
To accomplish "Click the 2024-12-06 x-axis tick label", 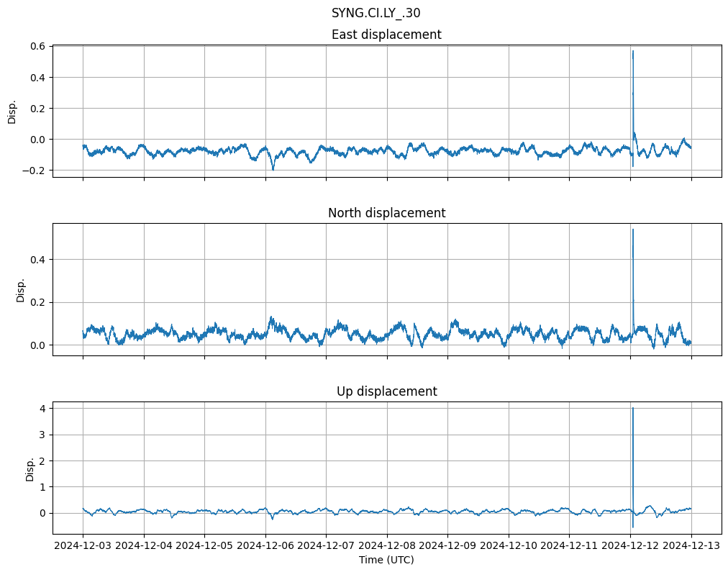I will click(x=265, y=546).
